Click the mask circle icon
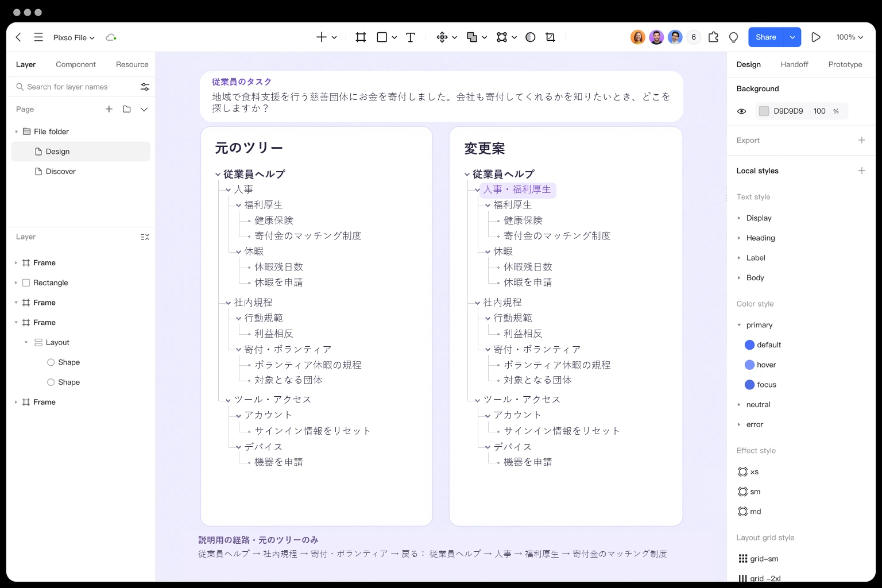882x588 pixels. (531, 37)
